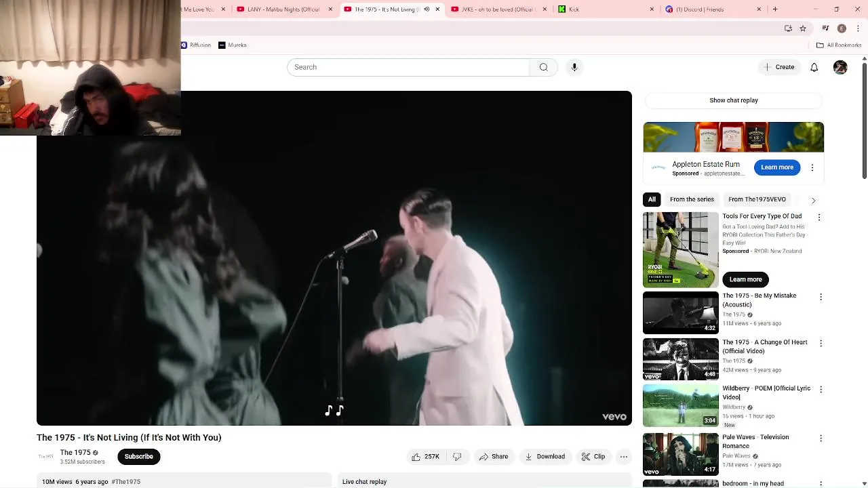Click install app icon in address bar
The height and width of the screenshot is (488, 868).
pos(788,28)
